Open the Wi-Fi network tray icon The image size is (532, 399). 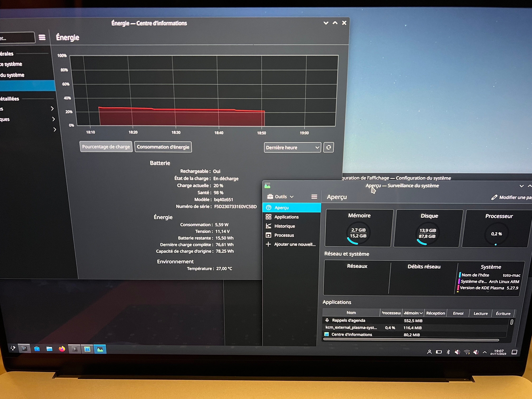pos(467,352)
